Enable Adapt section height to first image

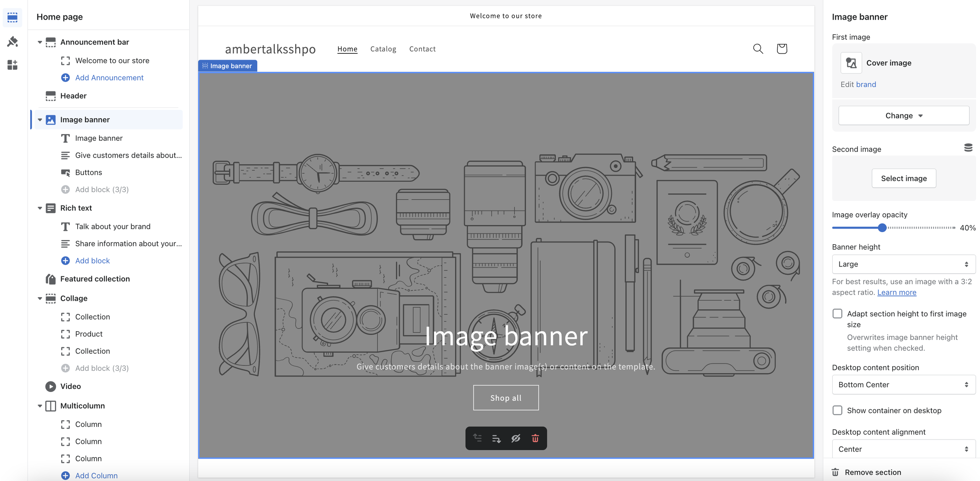tap(837, 314)
